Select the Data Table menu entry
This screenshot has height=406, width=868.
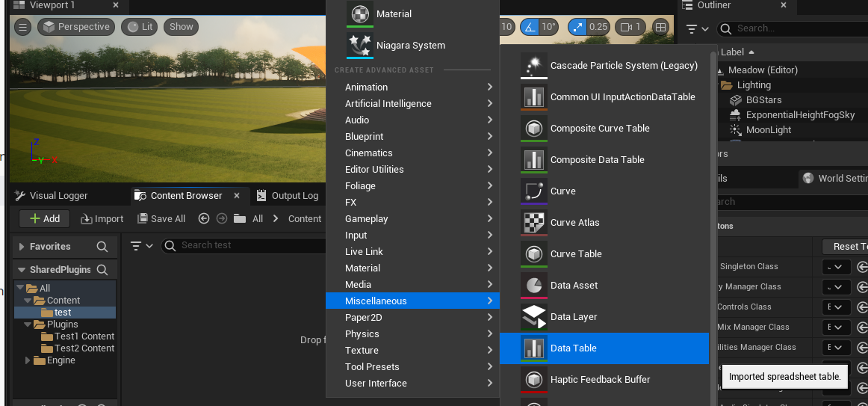click(x=604, y=348)
